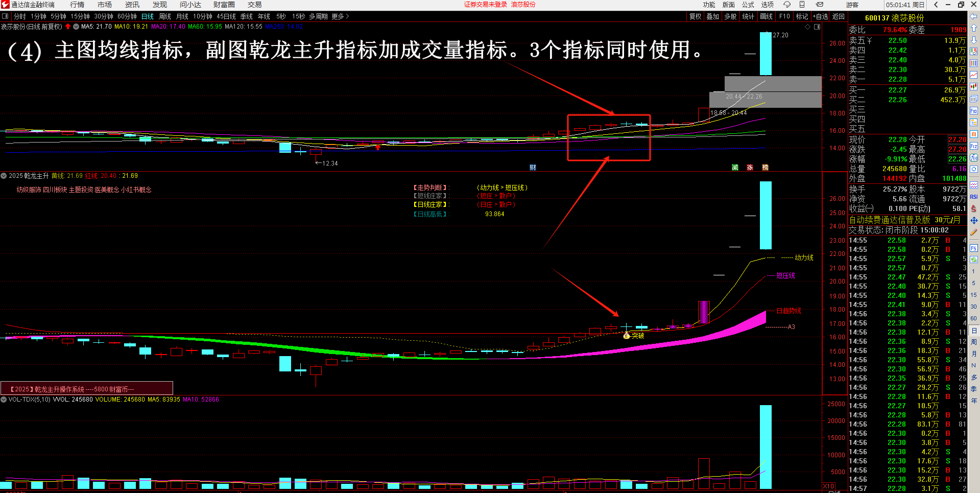Image resolution: width=980 pixels, height=493 pixels.
Task: Select the 60 minute sidebar period
Action: (x=974, y=318)
